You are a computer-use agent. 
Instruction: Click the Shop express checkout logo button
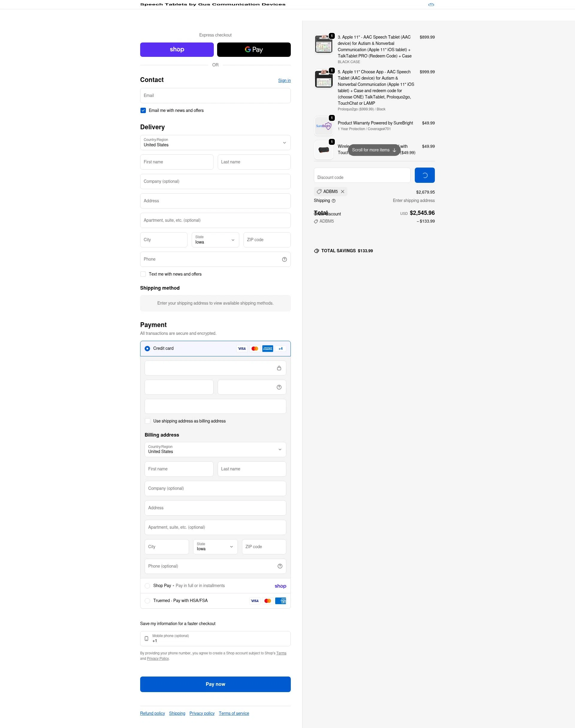(176, 49)
